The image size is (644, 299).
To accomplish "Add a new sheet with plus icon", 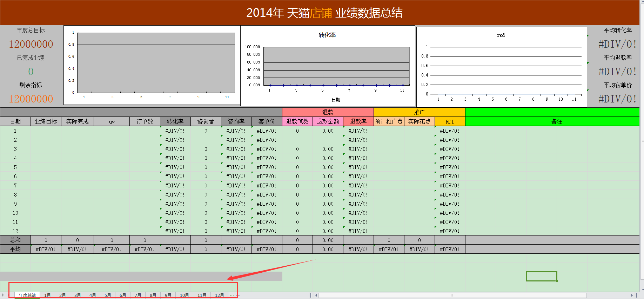I will (238, 295).
